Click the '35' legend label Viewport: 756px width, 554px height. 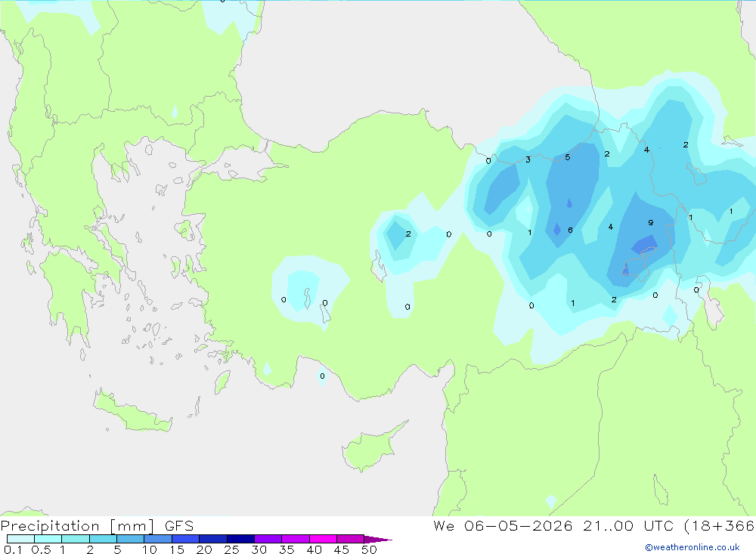point(287,549)
